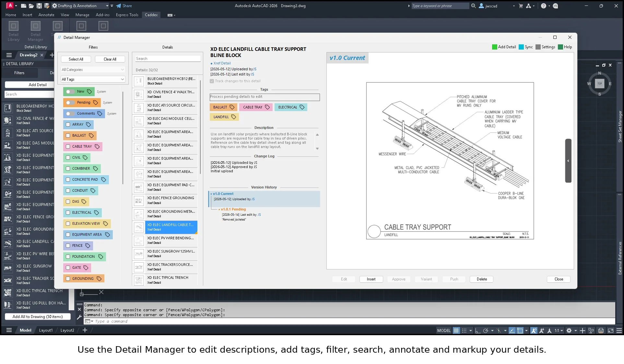Click the Clear All filters button
The height and width of the screenshot is (364, 624).
click(110, 59)
